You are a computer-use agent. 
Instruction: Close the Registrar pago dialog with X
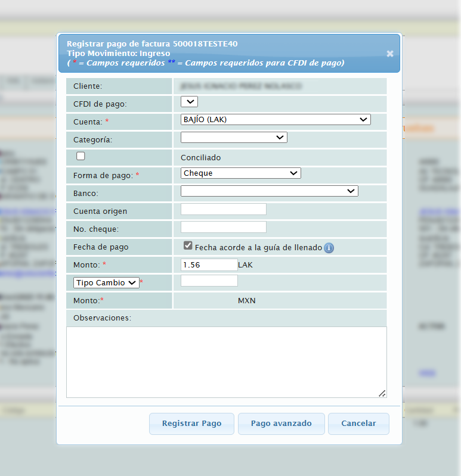[390, 54]
